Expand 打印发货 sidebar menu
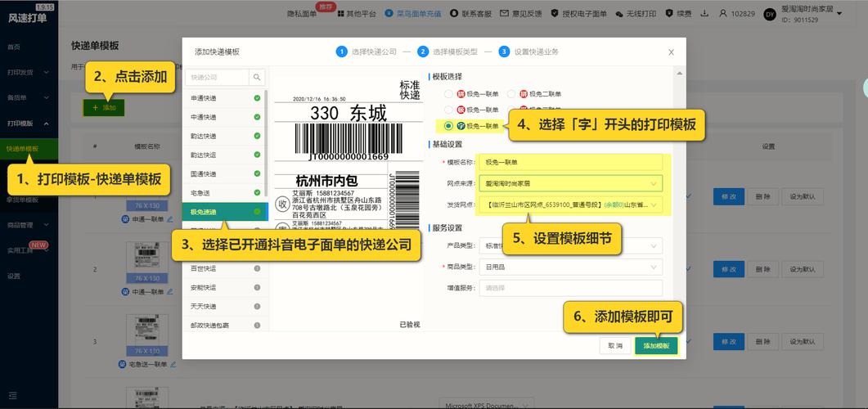 [29, 73]
